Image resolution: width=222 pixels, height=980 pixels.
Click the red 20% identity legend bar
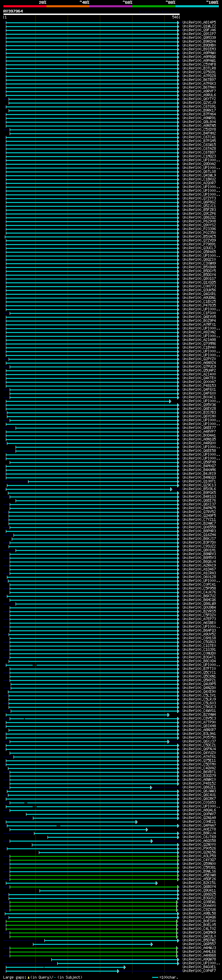click(25, 7)
